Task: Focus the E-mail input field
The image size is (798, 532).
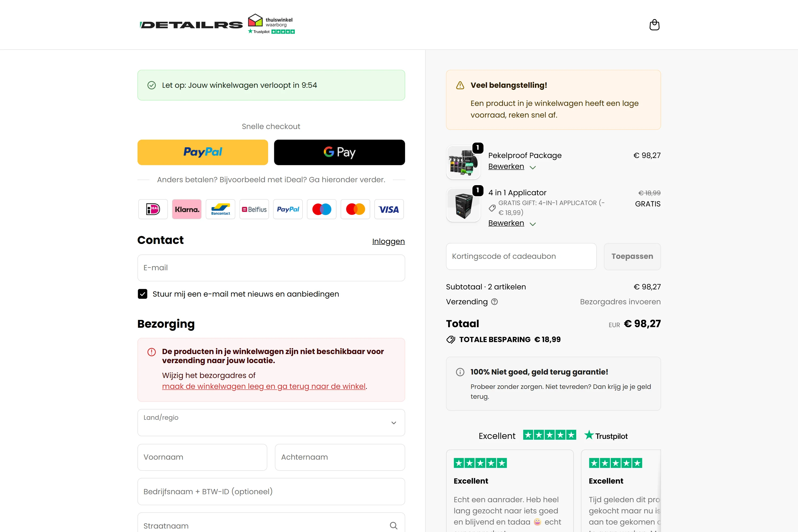Action: click(271, 268)
